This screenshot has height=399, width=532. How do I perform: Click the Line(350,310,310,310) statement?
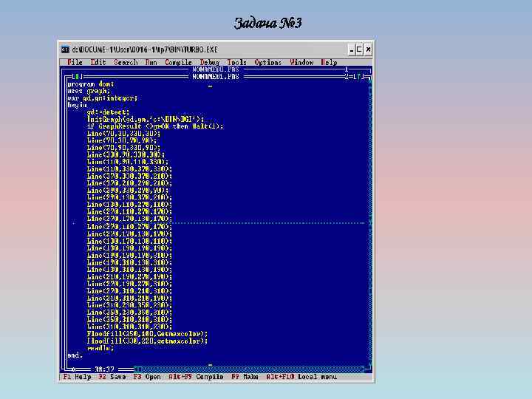coord(129,320)
